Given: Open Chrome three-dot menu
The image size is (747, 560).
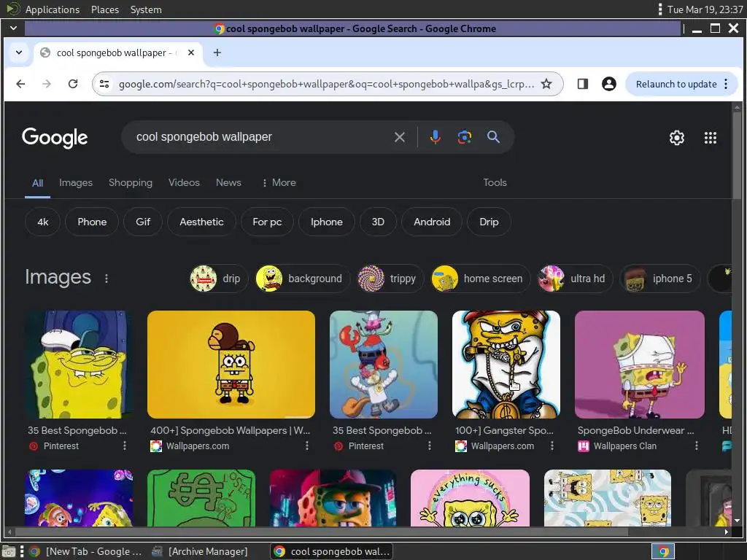Looking at the screenshot, I should [726, 84].
